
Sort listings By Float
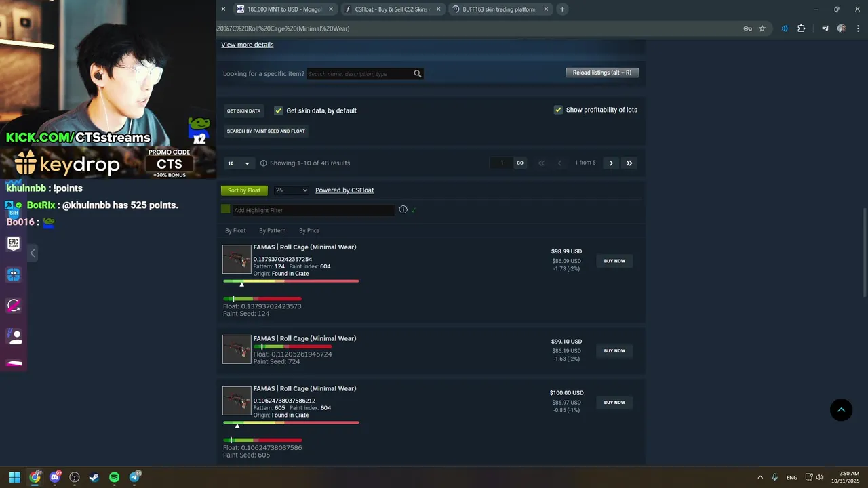(235, 231)
